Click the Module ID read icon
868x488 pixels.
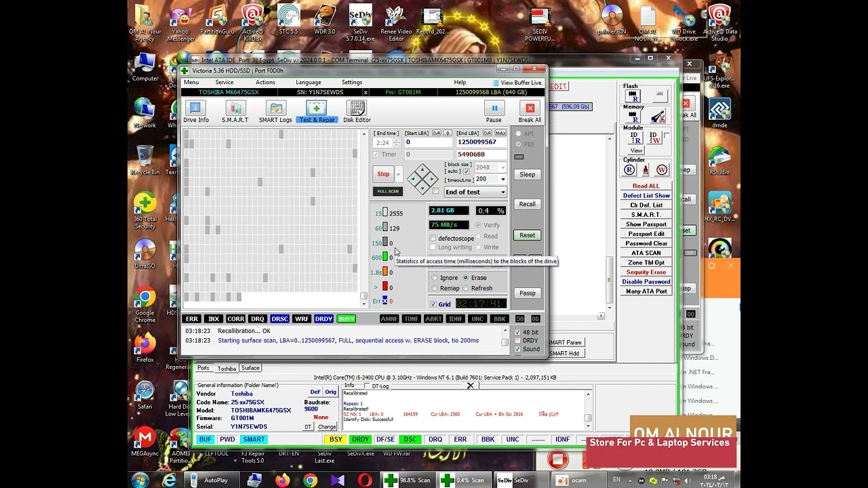[635, 138]
